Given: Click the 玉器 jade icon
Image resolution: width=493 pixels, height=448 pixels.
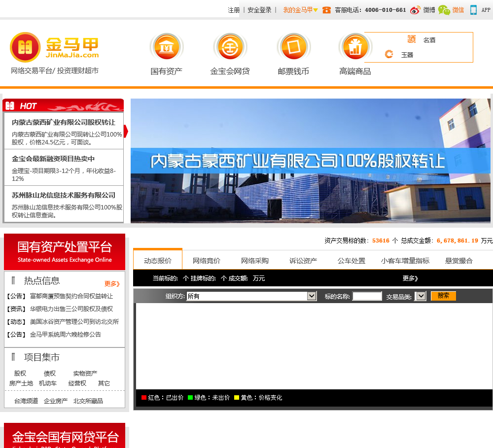Looking at the screenshot, I should pos(389,54).
